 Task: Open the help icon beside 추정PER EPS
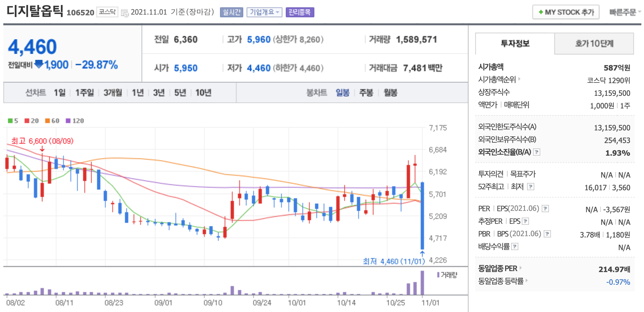click(525, 221)
